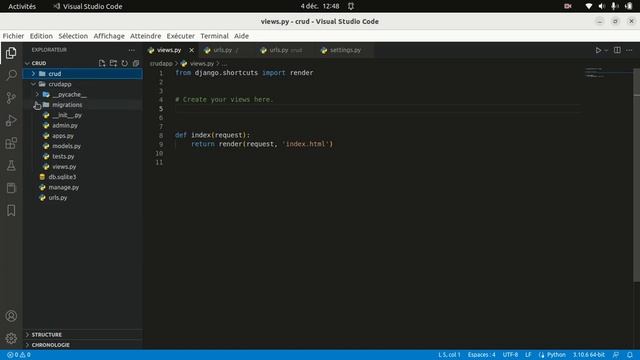640x360 pixels.
Task: Open Run and Debug view
Action: click(11, 120)
